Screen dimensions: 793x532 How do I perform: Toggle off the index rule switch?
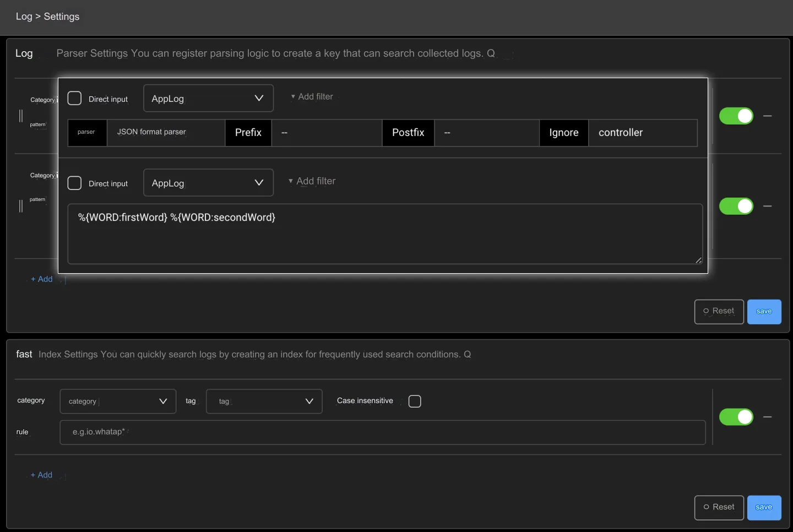[x=736, y=417]
